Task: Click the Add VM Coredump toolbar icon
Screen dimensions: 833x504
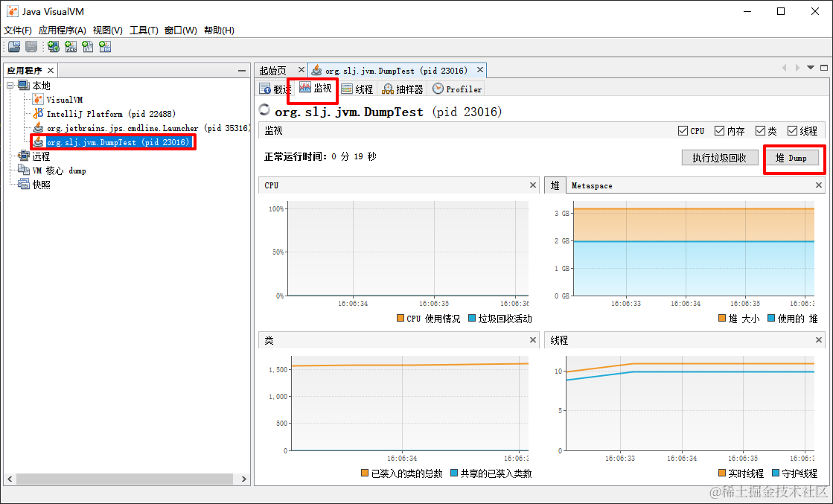Action: pyautogui.click(x=88, y=47)
